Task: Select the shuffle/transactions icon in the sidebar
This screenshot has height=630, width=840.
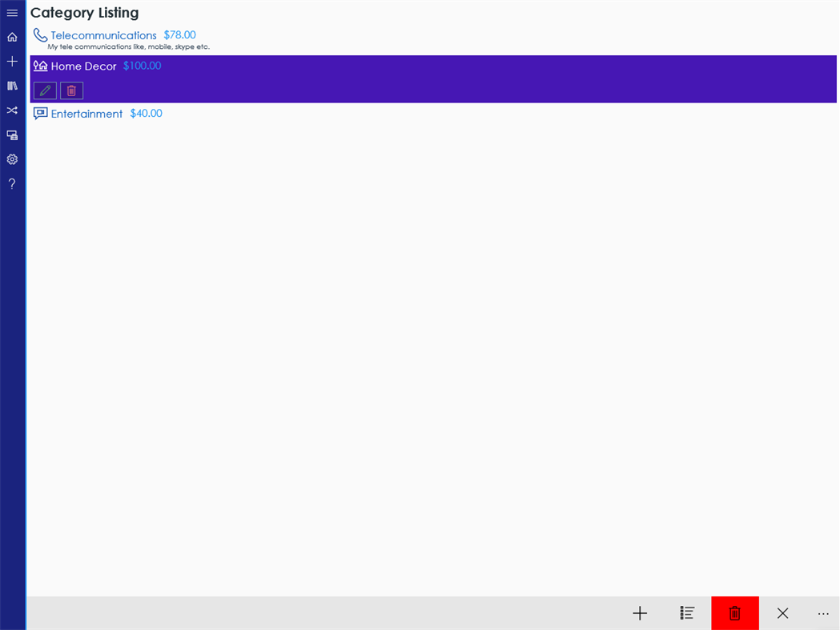Action: click(x=11, y=110)
